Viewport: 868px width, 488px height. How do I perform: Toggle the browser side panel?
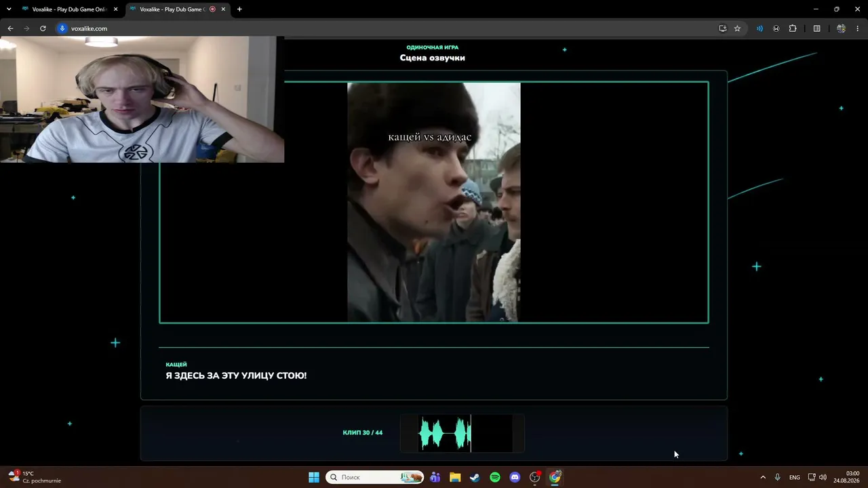817,28
